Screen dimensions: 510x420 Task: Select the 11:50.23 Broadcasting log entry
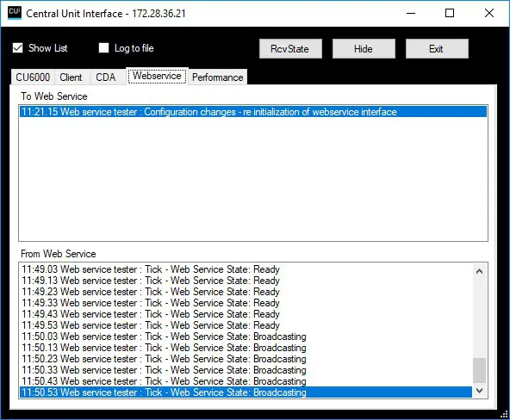pos(246,359)
